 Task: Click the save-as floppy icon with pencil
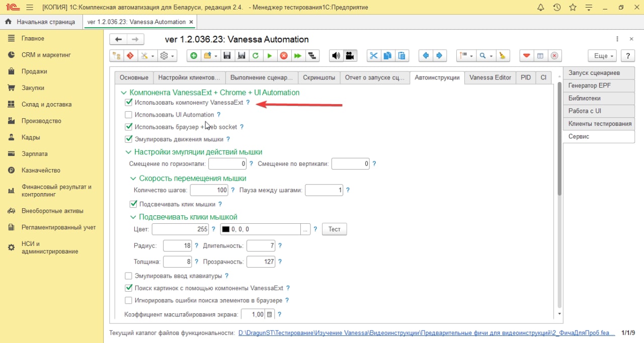[242, 56]
